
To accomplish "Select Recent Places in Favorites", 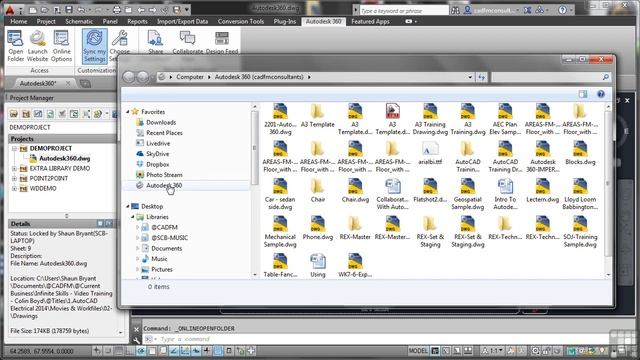I will coord(164,133).
